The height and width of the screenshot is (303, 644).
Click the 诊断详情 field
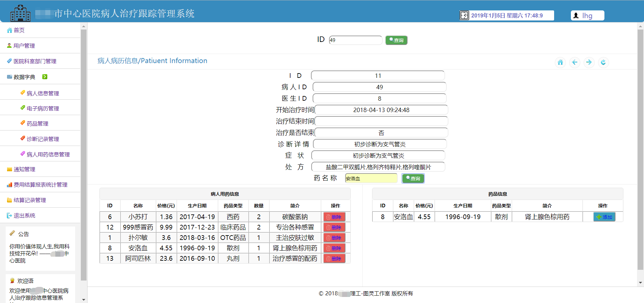point(380,144)
